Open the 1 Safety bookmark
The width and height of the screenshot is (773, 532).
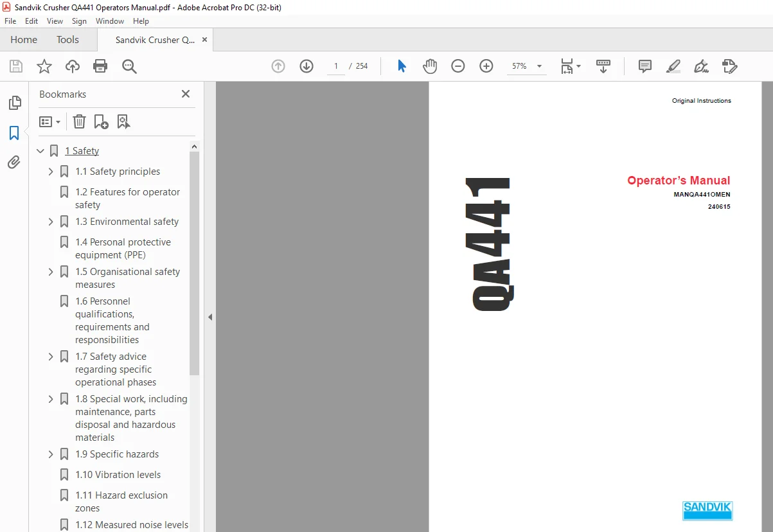(82, 151)
